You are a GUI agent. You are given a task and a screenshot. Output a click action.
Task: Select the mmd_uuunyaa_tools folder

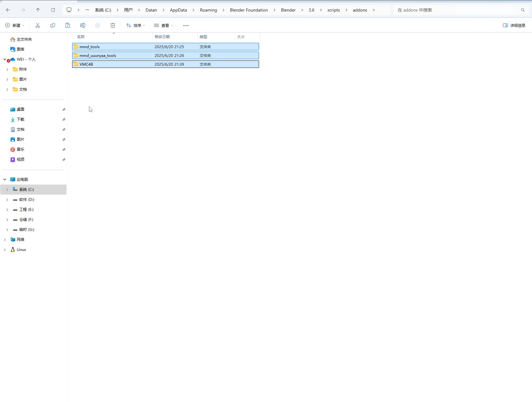pyautogui.click(x=98, y=55)
